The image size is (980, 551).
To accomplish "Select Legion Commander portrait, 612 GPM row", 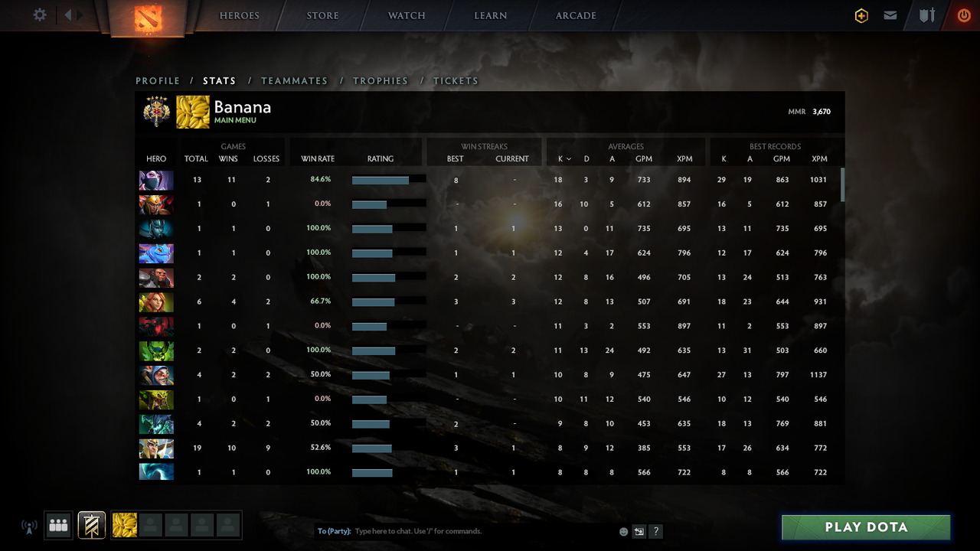I will (x=156, y=204).
